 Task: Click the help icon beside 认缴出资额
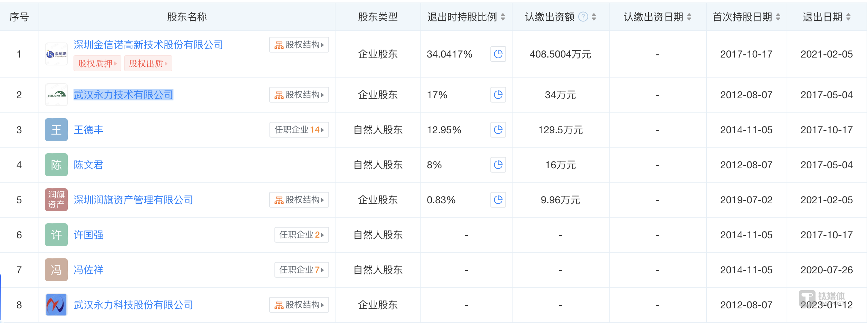pos(583,17)
